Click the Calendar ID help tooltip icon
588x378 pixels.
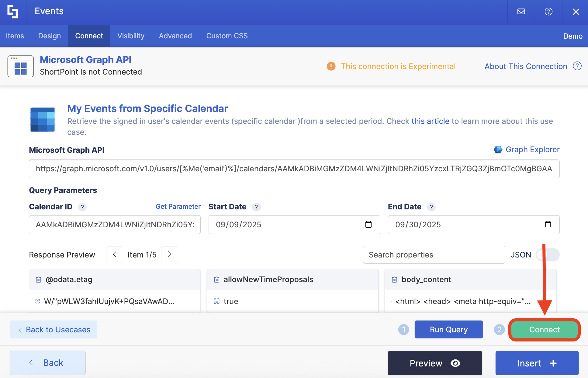pos(82,207)
